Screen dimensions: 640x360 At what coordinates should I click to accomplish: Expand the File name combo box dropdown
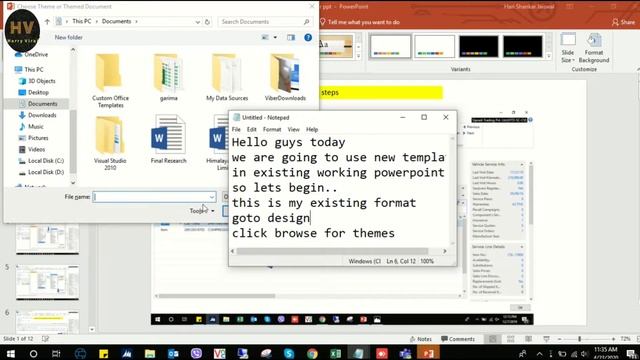point(211,197)
